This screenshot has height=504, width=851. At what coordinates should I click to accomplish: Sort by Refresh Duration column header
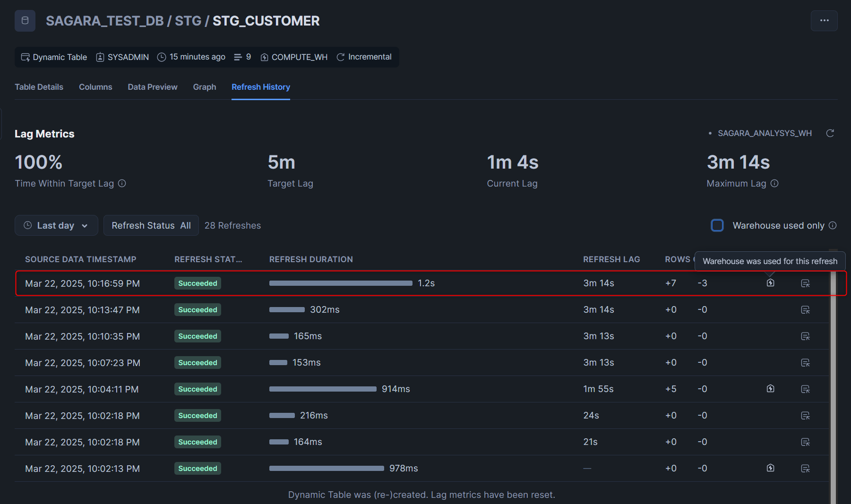click(x=311, y=259)
